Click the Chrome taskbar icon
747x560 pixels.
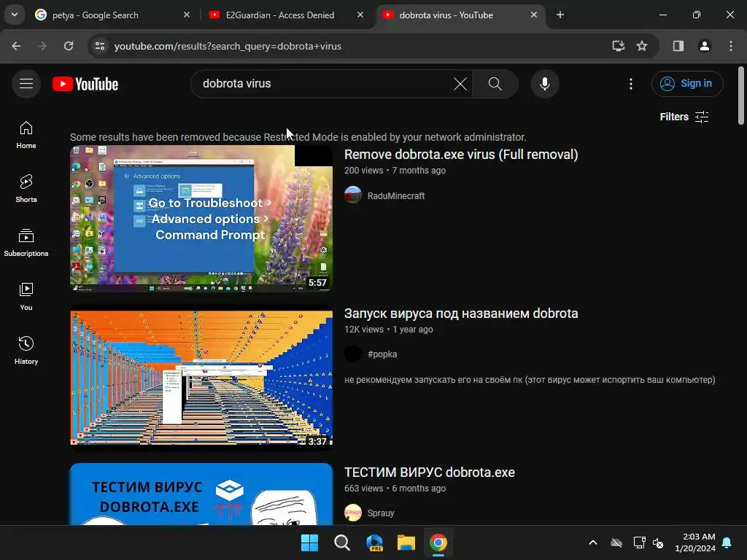(438, 542)
